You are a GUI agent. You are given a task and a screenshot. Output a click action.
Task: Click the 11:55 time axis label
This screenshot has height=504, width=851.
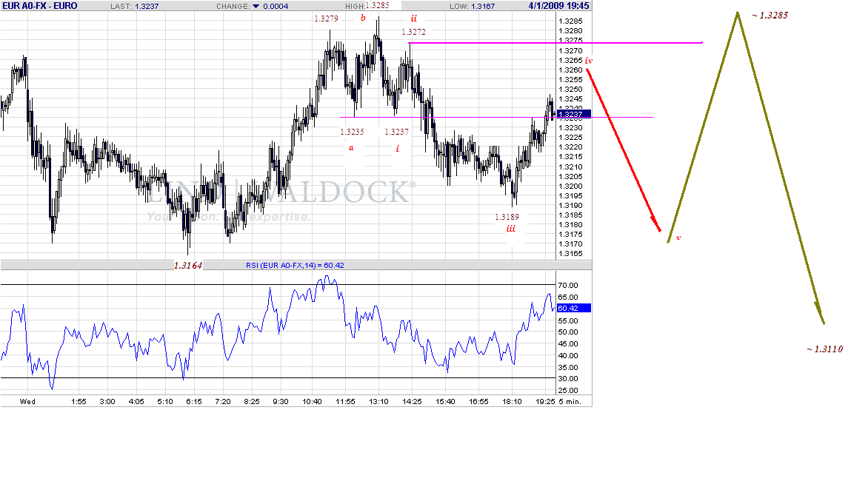coord(345,401)
